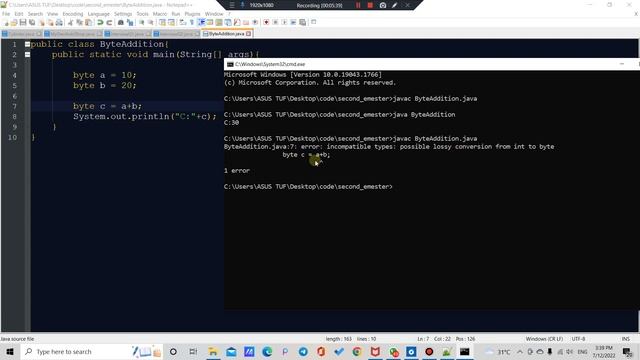Select the ByteAddition.java tab

pyautogui.click(x=226, y=33)
